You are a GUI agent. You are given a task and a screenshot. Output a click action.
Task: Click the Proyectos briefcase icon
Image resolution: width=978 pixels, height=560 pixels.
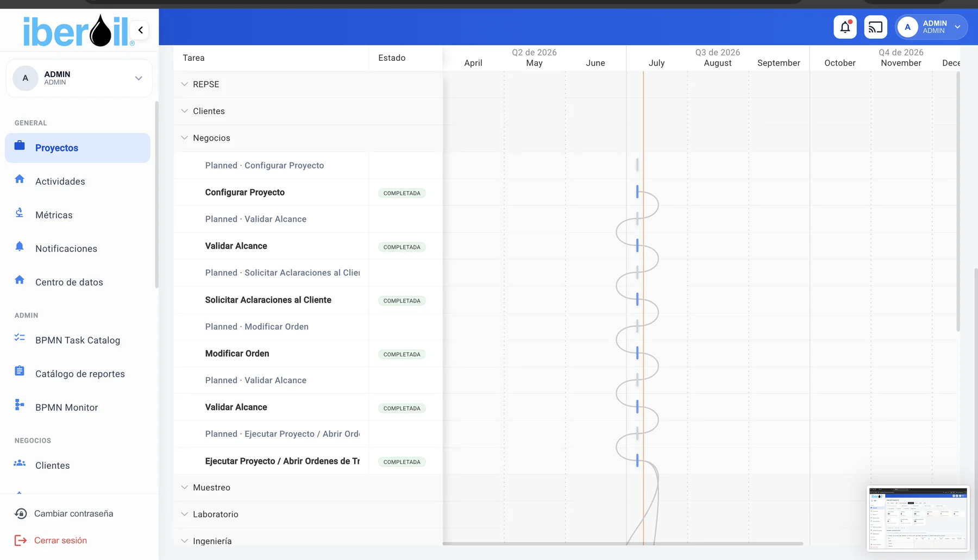tap(20, 146)
